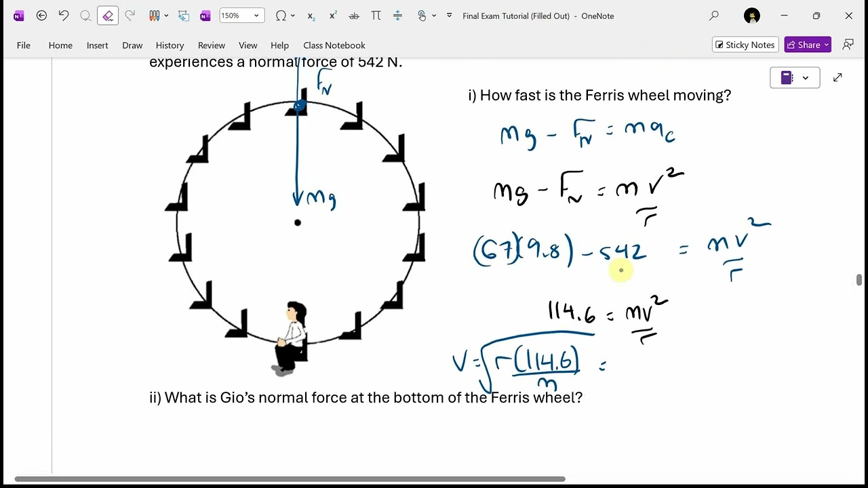This screenshot has height=488, width=868.
Task: Expand the Symbol dropdown arrow
Action: (x=293, y=16)
